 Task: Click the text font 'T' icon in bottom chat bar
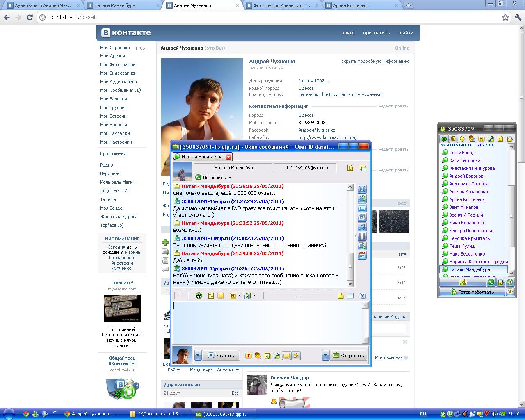(x=248, y=356)
